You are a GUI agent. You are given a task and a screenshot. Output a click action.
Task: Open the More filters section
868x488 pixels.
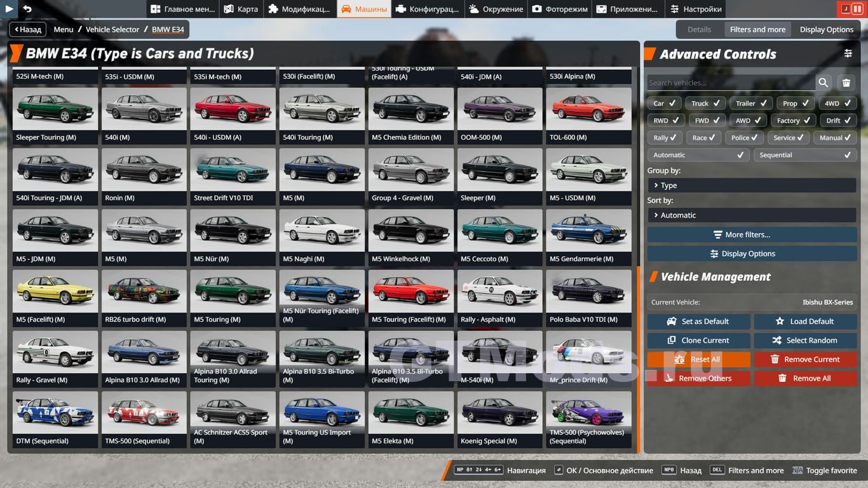click(x=751, y=234)
